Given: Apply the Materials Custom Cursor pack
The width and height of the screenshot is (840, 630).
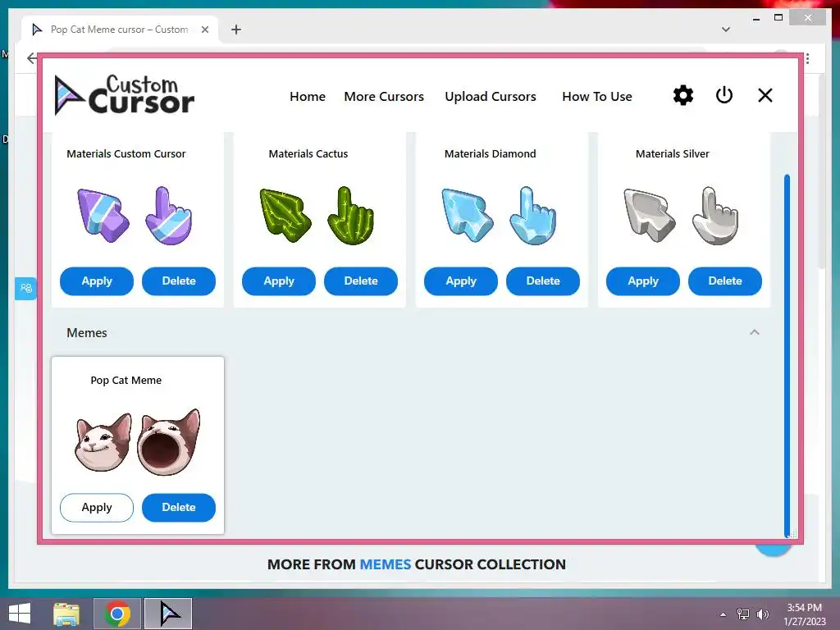Looking at the screenshot, I should pos(97,281).
